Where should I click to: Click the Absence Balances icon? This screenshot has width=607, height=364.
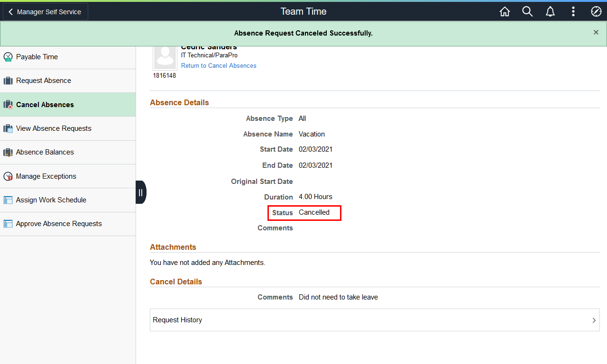tap(8, 152)
